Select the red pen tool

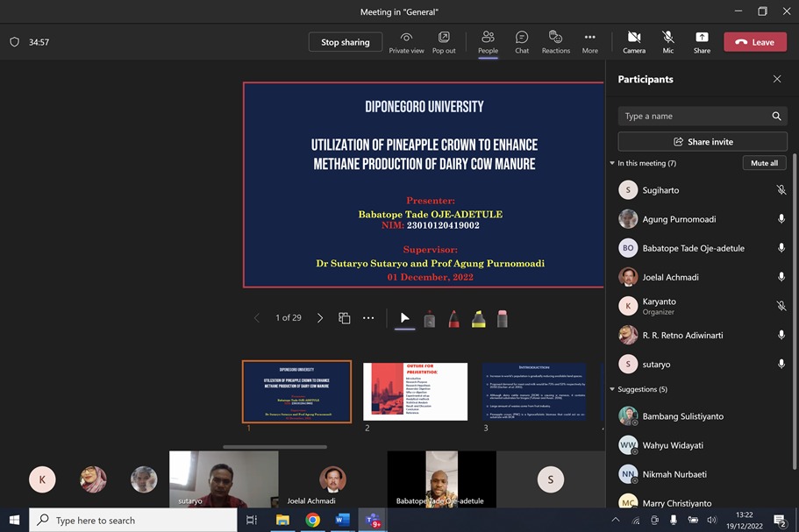point(453,318)
